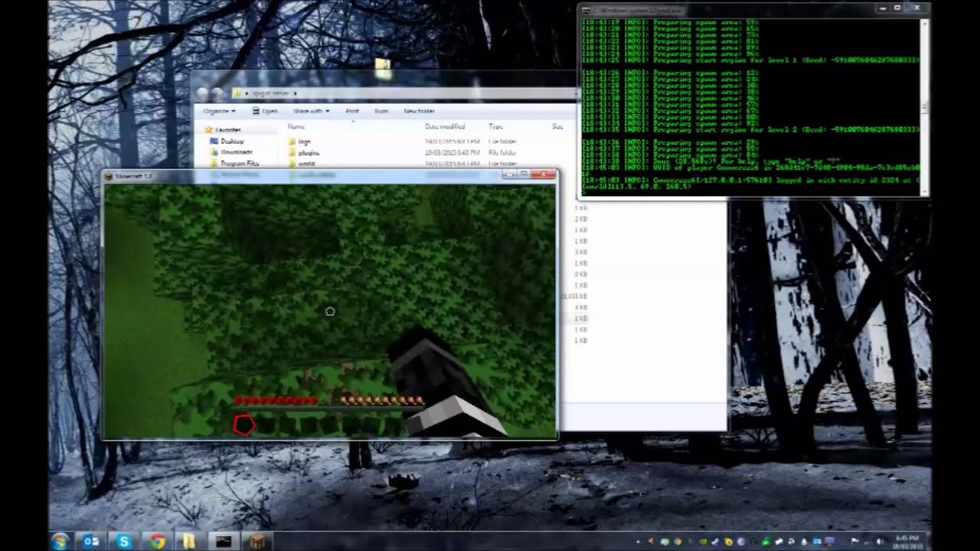Switch to Minecraft via taskbar icon
The height and width of the screenshot is (551, 980).
tap(256, 541)
